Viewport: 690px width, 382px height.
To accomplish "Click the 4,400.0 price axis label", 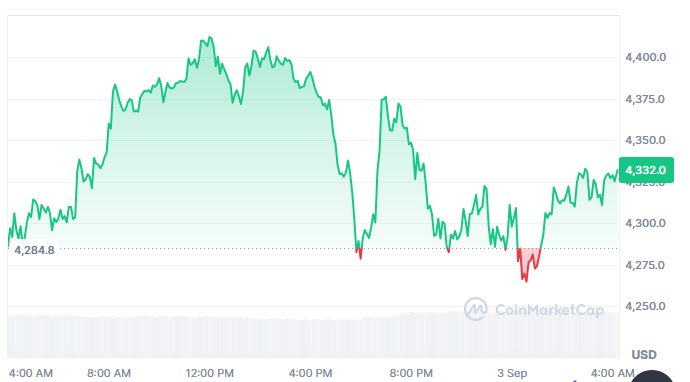I will [x=646, y=57].
